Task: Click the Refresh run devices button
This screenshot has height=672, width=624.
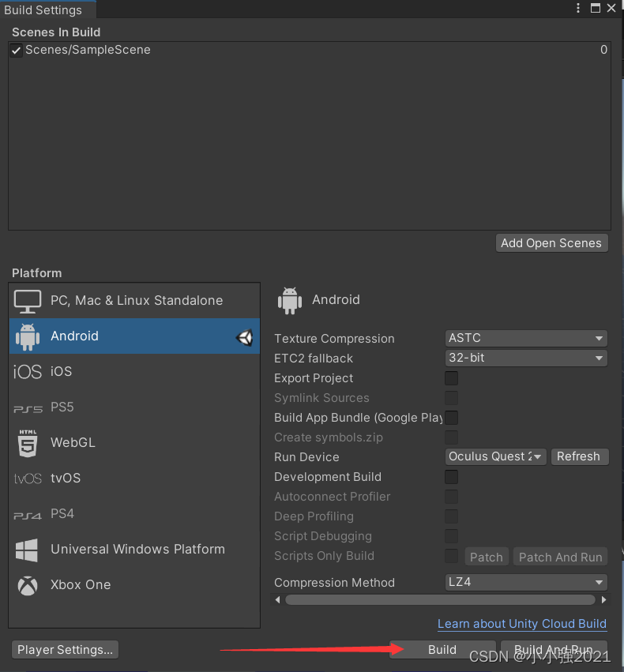Action: 579,457
